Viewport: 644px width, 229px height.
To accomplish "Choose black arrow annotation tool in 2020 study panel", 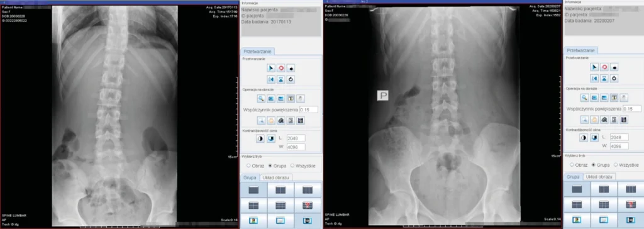I will pyautogui.click(x=614, y=67).
